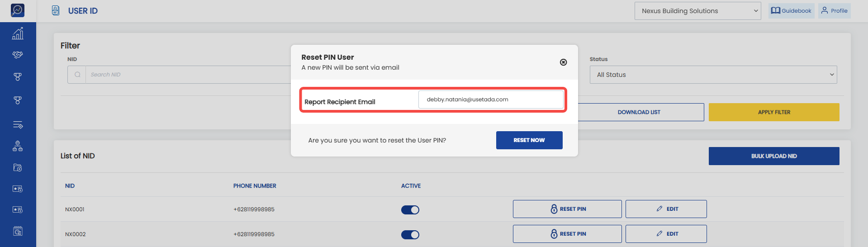868x247 pixels.
Task: Click the search magnifier icon in NID filter
Action: (77, 75)
